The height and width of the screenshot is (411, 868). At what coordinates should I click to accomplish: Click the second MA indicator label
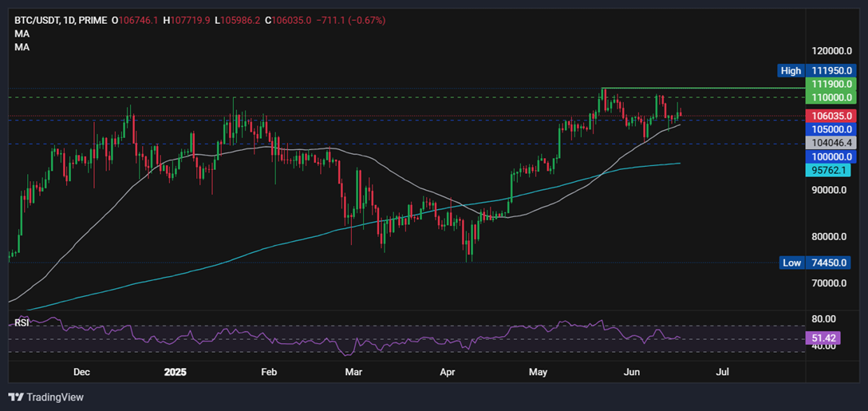[22, 48]
